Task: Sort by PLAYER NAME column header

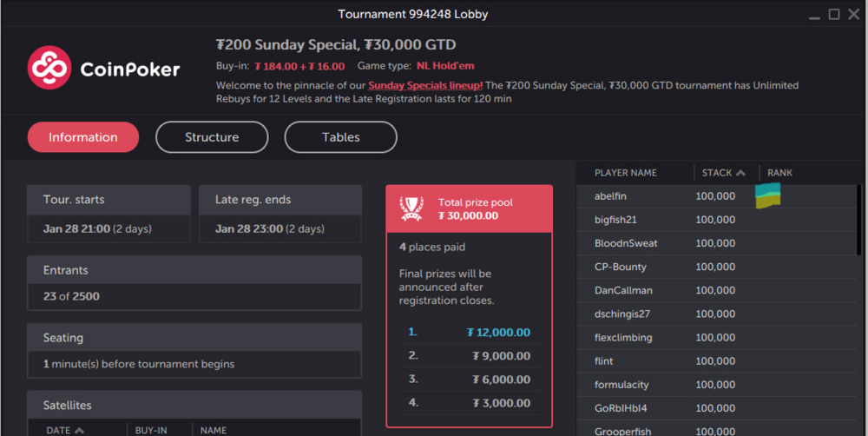Action: coord(626,173)
